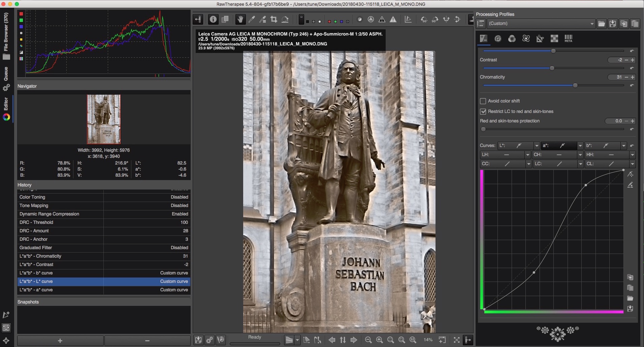
Task: Select the Straighten tool
Action: coord(285,19)
